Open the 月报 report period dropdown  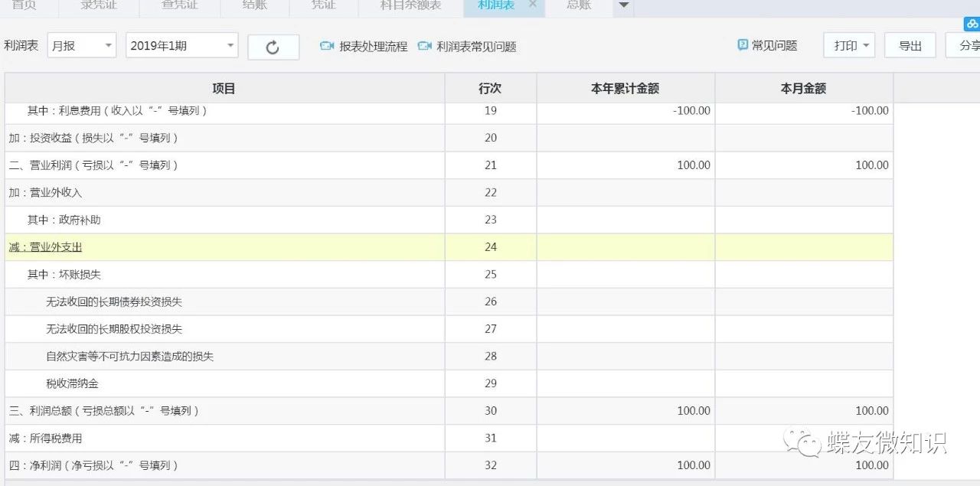click(x=81, y=45)
